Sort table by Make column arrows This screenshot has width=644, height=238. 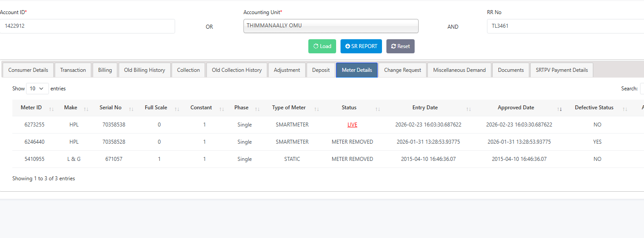pos(86,109)
